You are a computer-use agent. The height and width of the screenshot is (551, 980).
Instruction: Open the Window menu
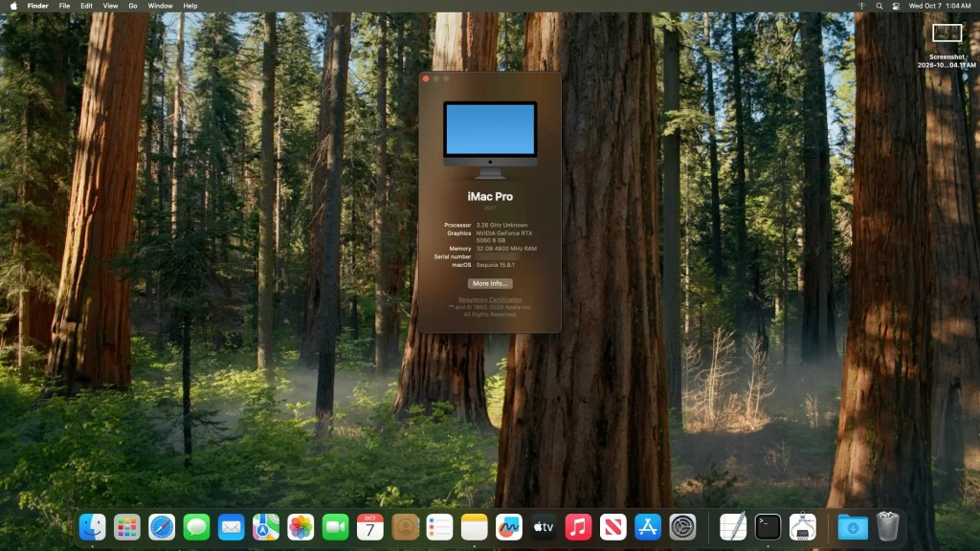(x=160, y=6)
